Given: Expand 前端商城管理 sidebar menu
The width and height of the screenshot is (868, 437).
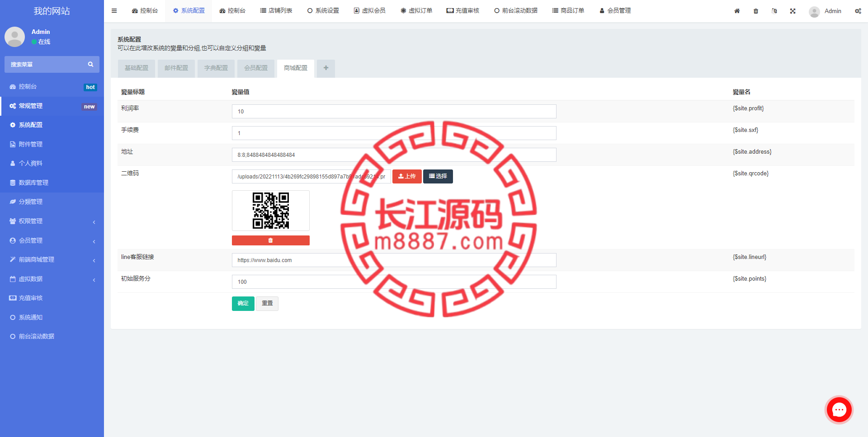Looking at the screenshot, I should [52, 259].
